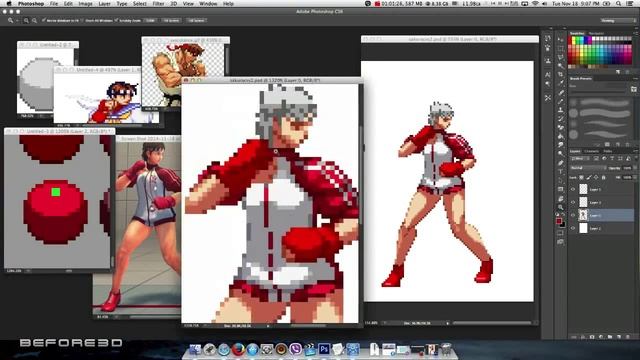Create new swatch in Swatches panel

tap(618, 71)
